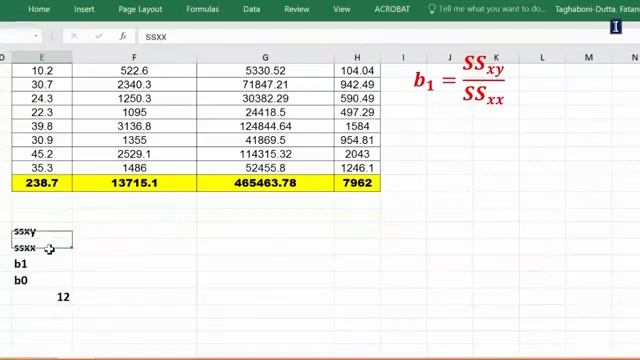Click cell with value 590.49
This screenshot has height=360, width=640.
(x=357, y=98)
